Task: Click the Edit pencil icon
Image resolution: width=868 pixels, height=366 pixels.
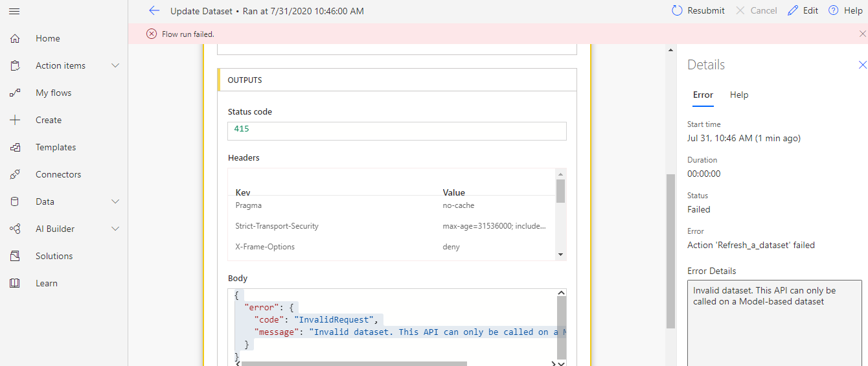Action: pyautogui.click(x=793, y=10)
